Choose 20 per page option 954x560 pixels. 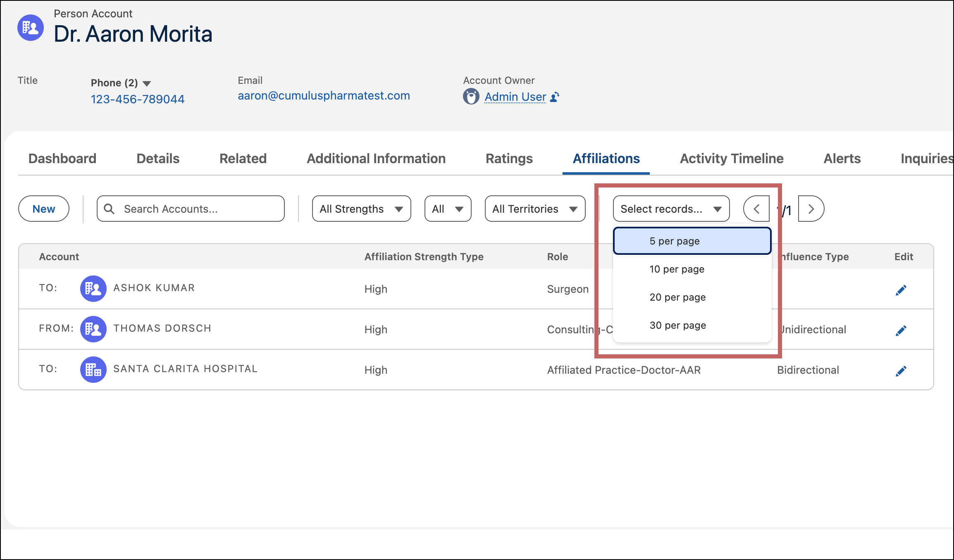[692, 297]
